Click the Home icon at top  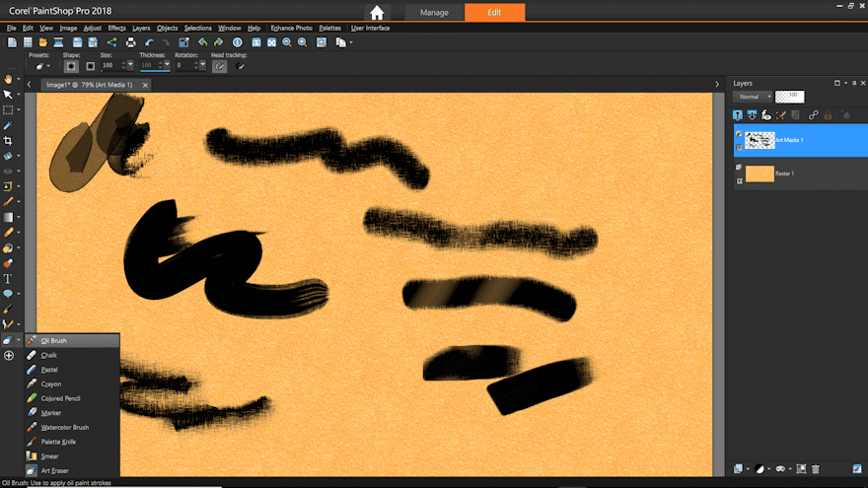click(x=376, y=13)
